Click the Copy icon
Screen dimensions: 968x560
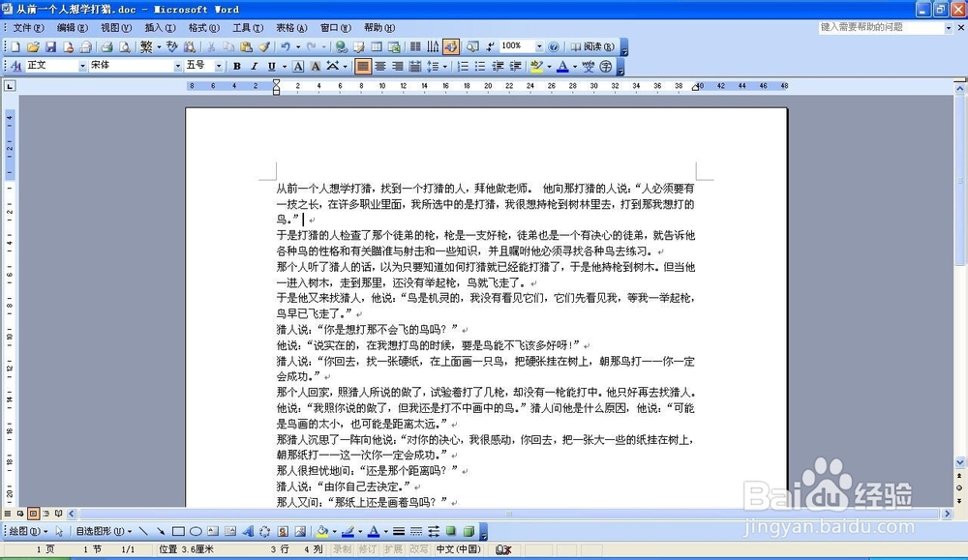(x=228, y=46)
